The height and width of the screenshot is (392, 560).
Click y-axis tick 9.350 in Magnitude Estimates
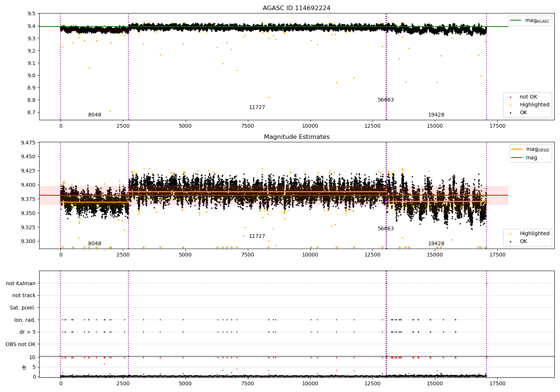tap(28, 213)
